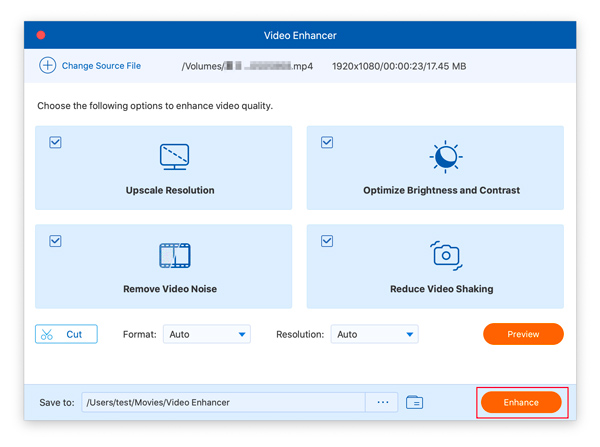The height and width of the screenshot is (447, 600).
Task: Open the output folder icon
Action: 414,403
